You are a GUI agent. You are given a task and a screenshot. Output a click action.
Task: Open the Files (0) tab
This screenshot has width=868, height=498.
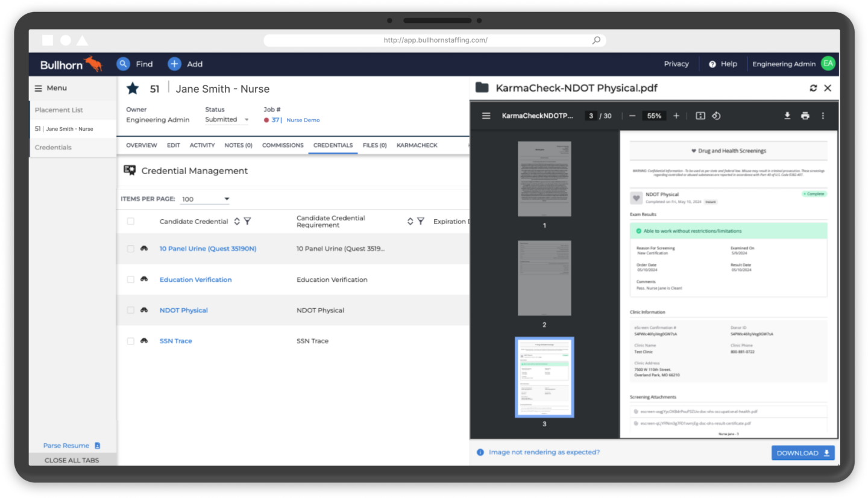click(375, 145)
